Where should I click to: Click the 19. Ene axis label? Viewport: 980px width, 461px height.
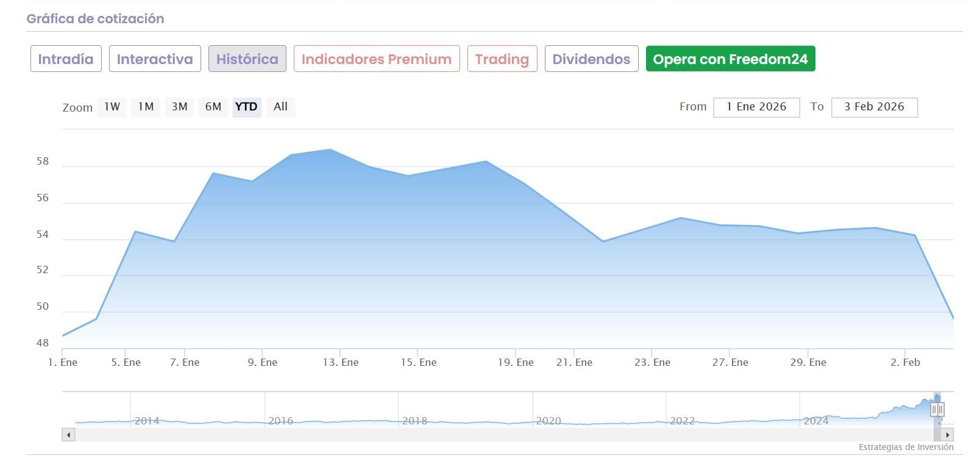coord(516,362)
